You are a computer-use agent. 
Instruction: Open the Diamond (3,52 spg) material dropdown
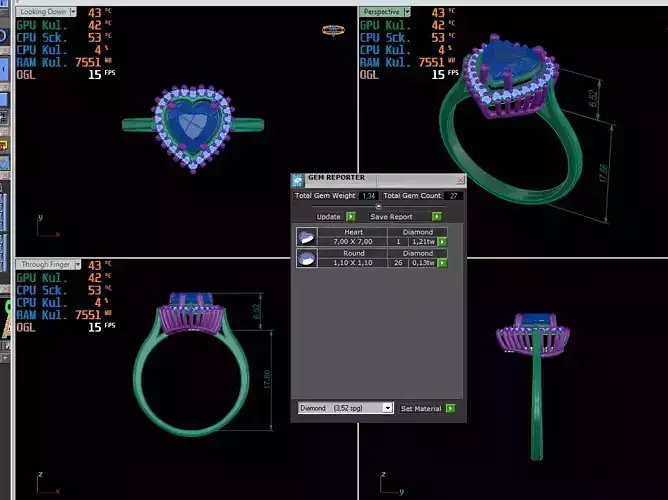(387, 408)
